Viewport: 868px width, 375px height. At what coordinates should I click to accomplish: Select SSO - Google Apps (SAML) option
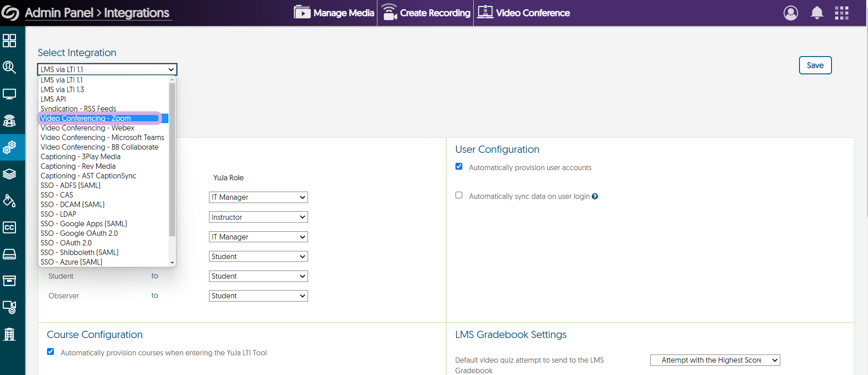click(x=104, y=224)
